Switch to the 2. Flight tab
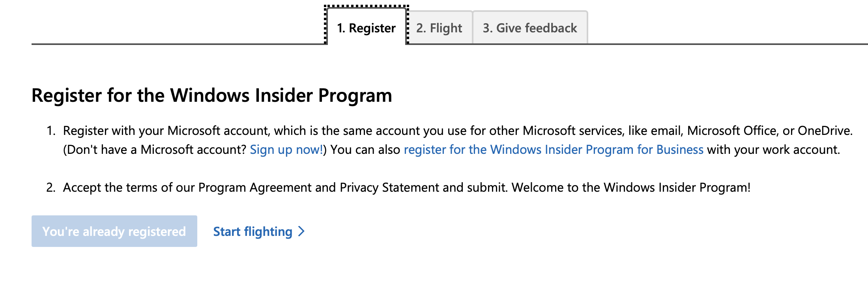The width and height of the screenshot is (868, 284). (439, 28)
